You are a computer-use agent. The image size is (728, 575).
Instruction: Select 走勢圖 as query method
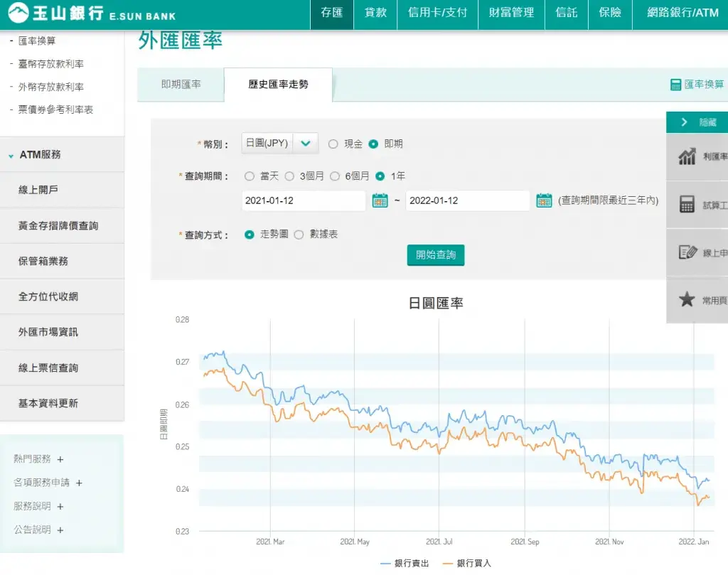[x=250, y=235]
